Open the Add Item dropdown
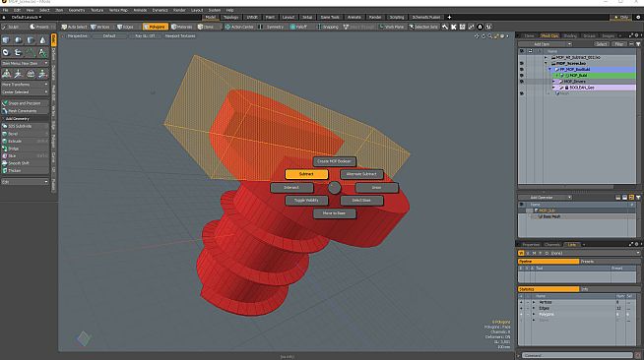Viewport: 644px width, 360px height. click(545, 44)
